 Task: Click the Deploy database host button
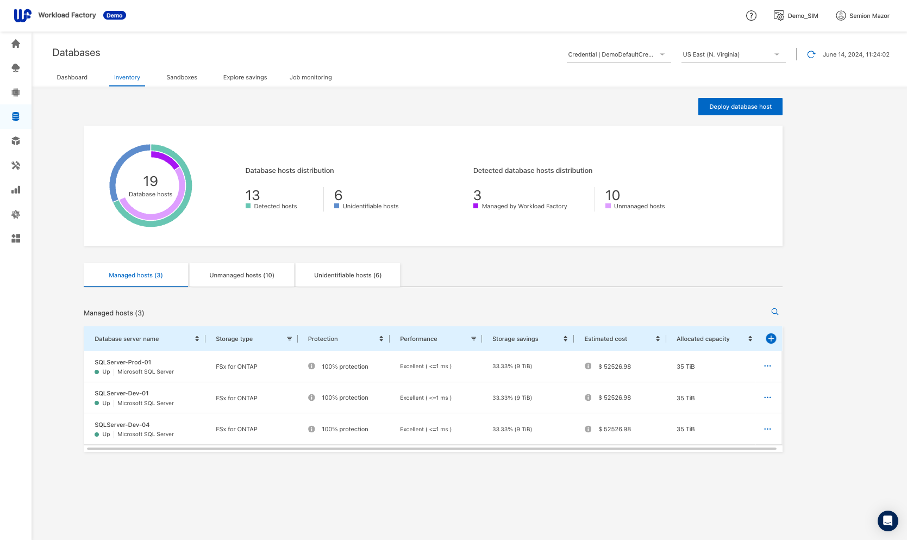point(740,107)
